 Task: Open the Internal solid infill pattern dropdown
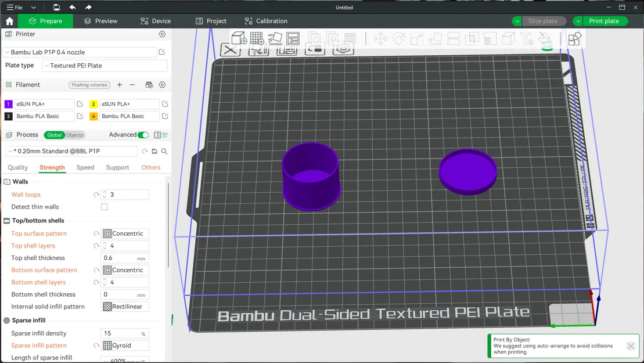click(x=125, y=307)
